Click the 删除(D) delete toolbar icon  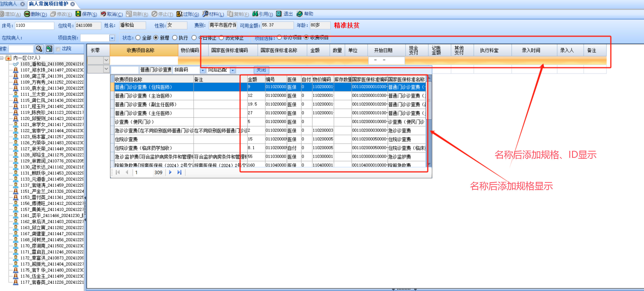27,14
